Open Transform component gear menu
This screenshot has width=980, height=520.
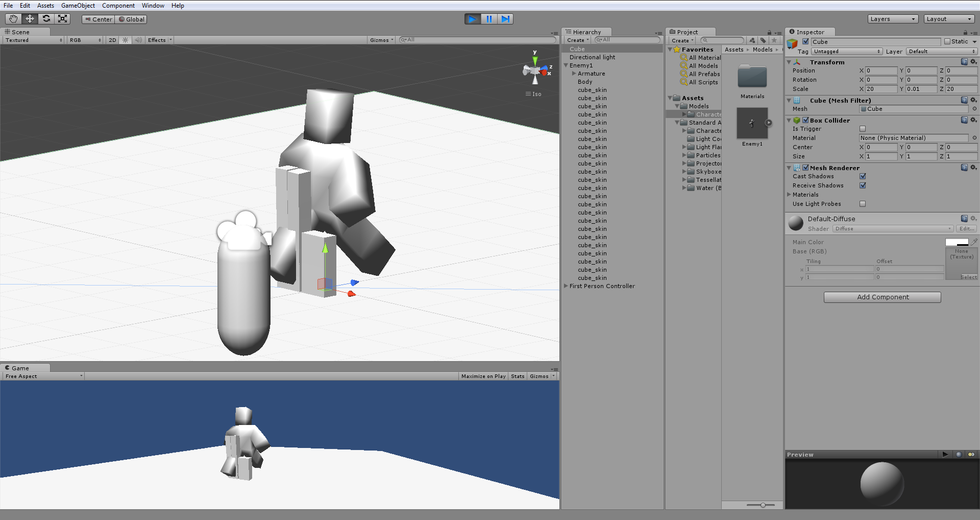(973, 62)
